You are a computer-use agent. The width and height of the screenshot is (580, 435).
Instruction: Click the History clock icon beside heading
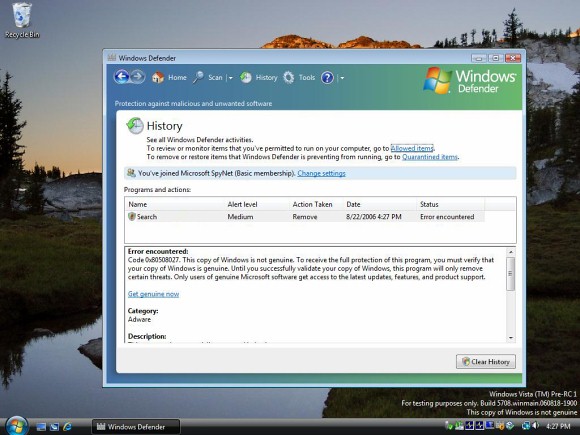click(x=135, y=126)
